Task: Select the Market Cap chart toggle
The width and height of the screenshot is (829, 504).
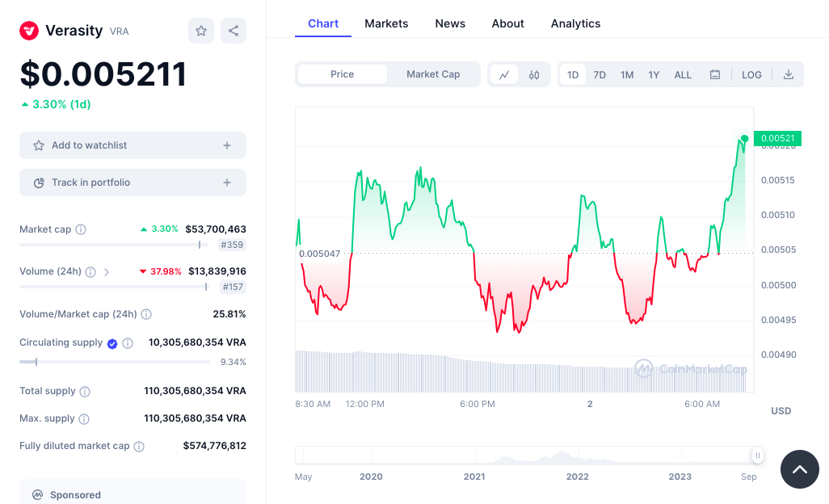Action: (x=433, y=74)
